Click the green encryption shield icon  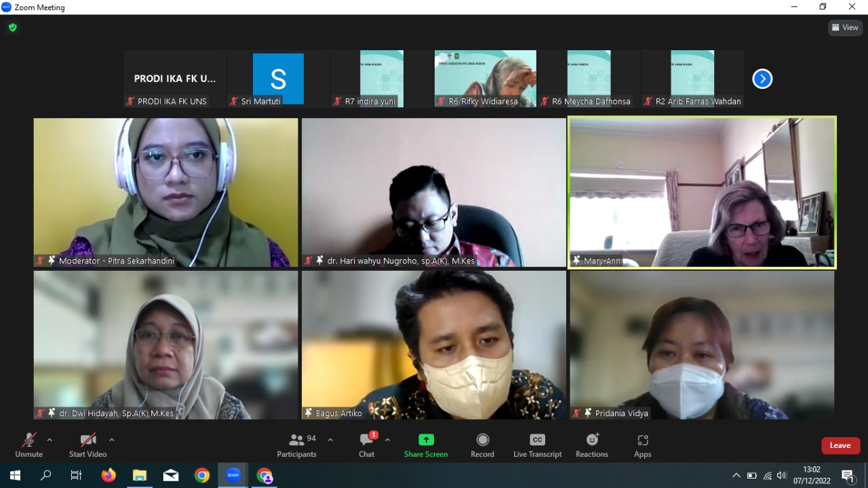[x=12, y=28]
